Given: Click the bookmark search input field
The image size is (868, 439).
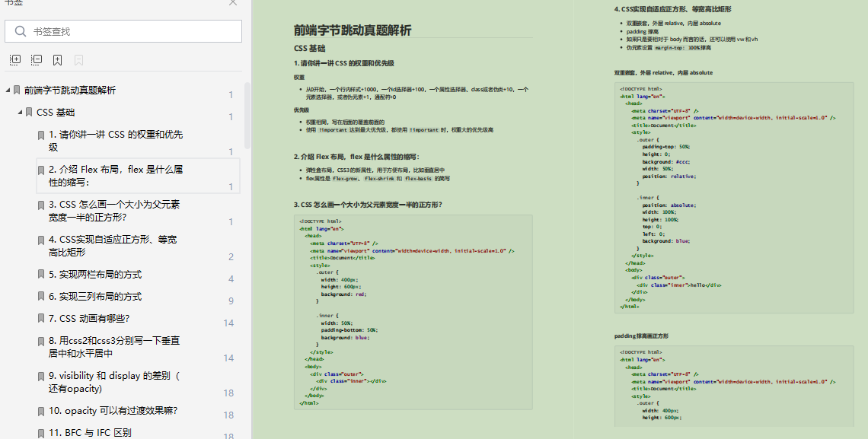Looking at the screenshot, I should (x=123, y=31).
